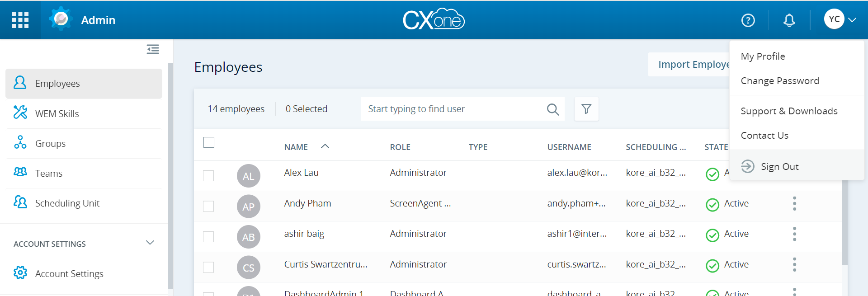Sort by Name column arrow
Viewport: 868px width, 296px height.
[325, 146]
